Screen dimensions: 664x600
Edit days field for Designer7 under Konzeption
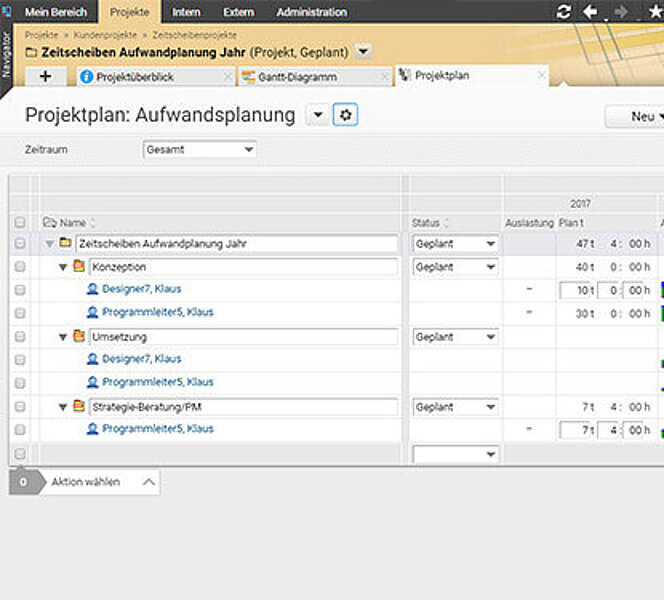point(575,290)
